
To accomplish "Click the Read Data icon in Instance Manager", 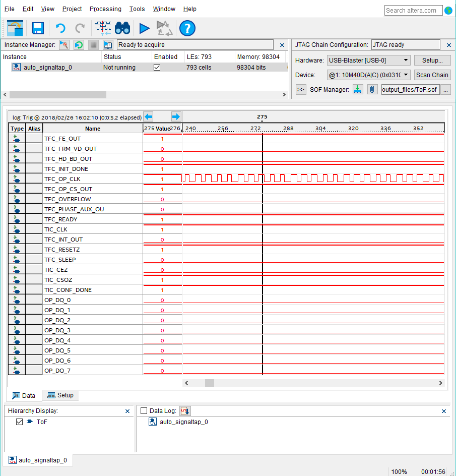I will (x=108, y=45).
